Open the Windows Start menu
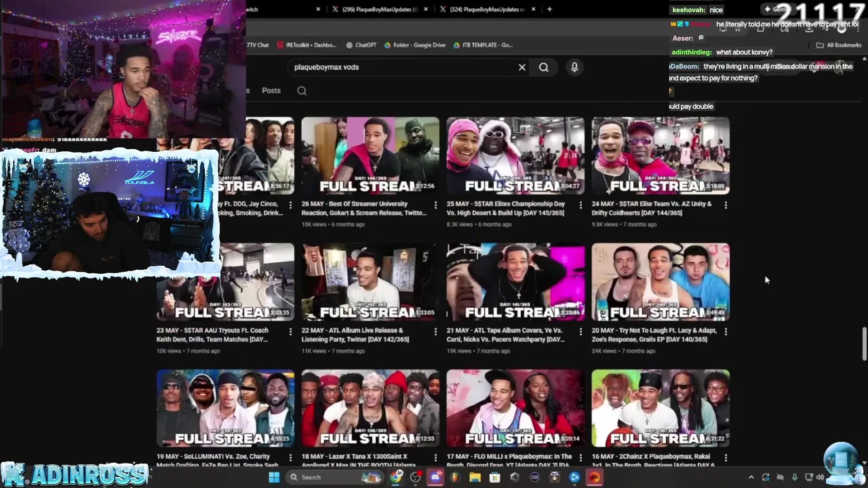 coord(274,477)
